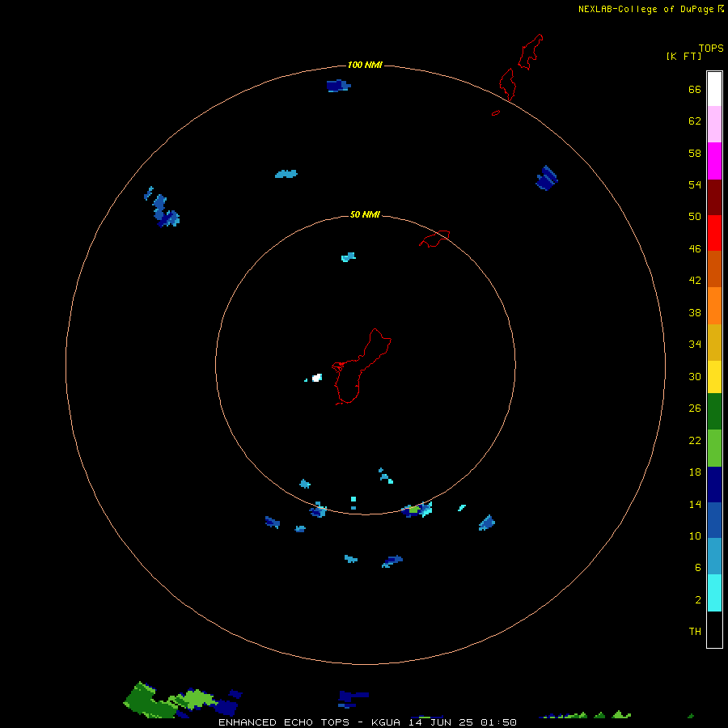Click the TOPS legend title
The image size is (728, 728).
(711, 48)
